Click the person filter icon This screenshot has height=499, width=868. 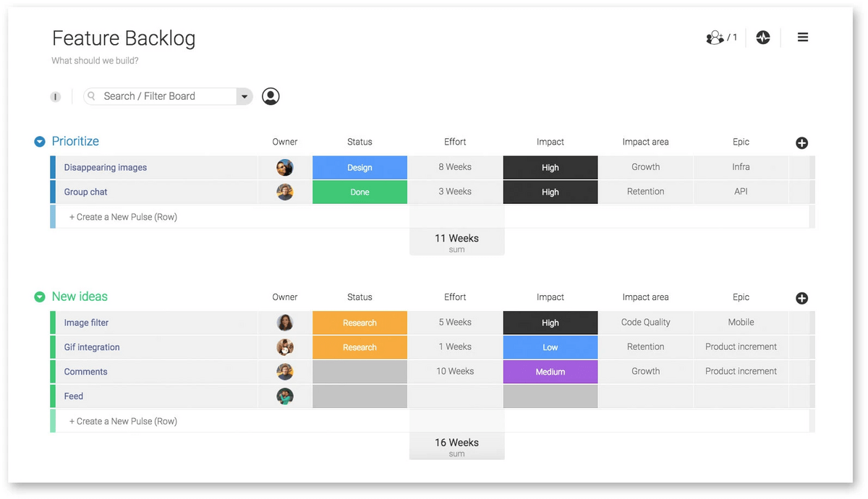pyautogui.click(x=271, y=96)
